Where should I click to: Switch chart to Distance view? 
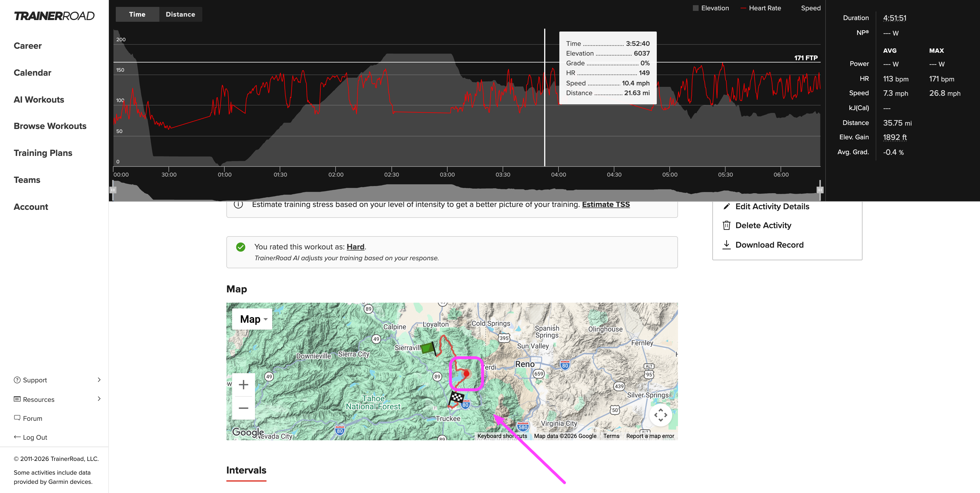pyautogui.click(x=180, y=14)
